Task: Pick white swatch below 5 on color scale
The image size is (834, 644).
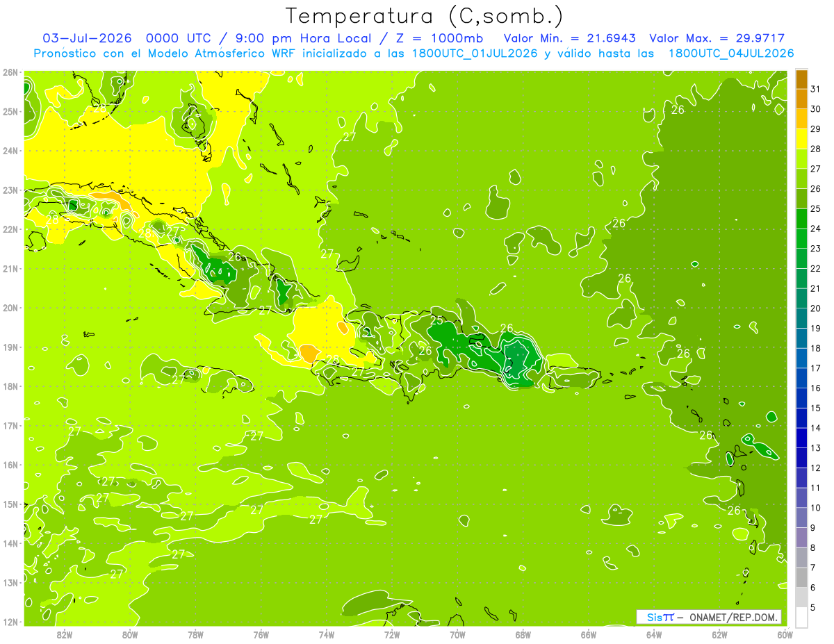Action: pos(801,617)
